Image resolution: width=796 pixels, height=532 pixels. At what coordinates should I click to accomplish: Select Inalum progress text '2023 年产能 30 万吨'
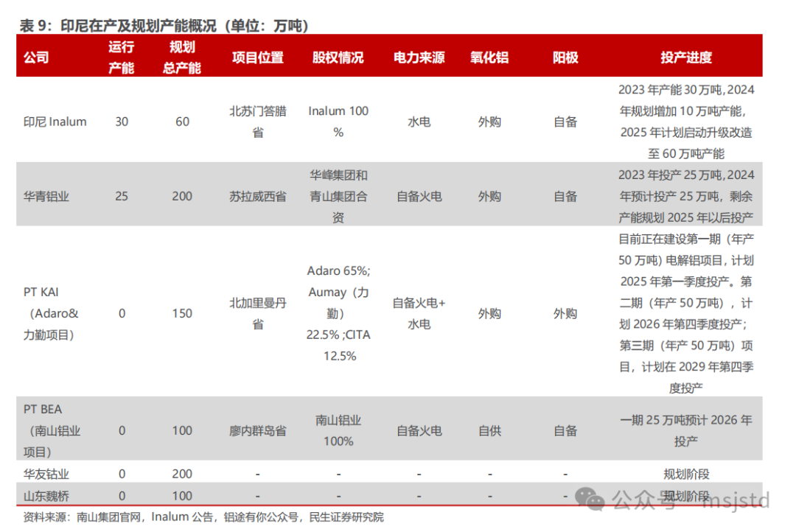[x=670, y=90]
